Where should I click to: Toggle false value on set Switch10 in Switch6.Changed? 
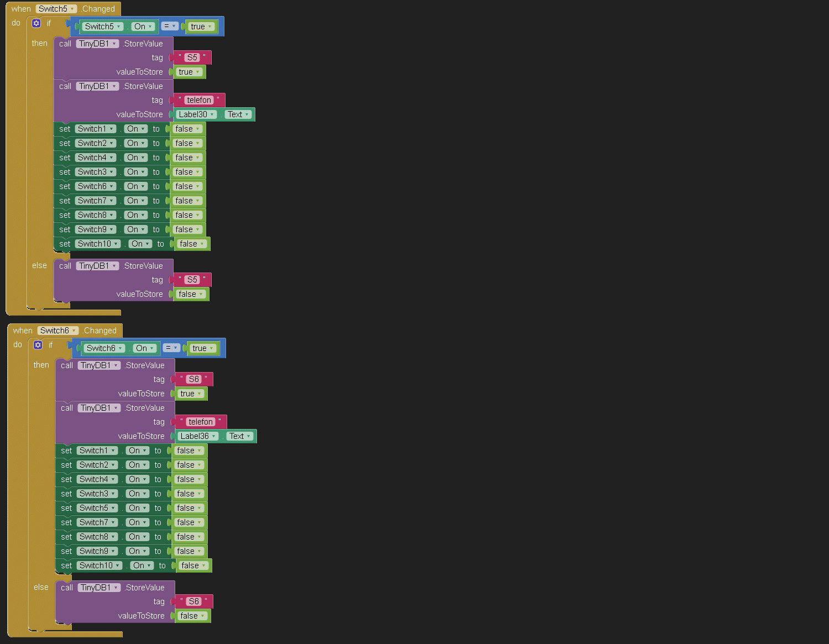pyautogui.click(x=193, y=566)
